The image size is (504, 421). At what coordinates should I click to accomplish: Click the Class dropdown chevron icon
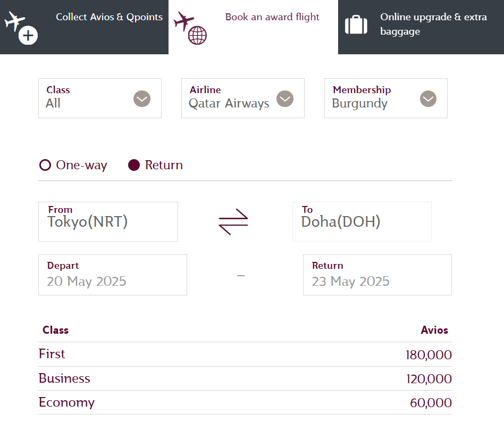142,99
